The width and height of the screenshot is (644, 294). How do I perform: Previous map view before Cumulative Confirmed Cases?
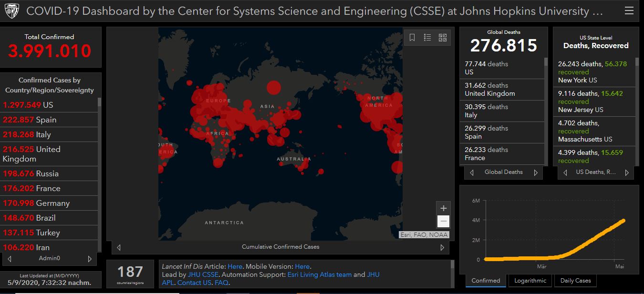[119, 247]
